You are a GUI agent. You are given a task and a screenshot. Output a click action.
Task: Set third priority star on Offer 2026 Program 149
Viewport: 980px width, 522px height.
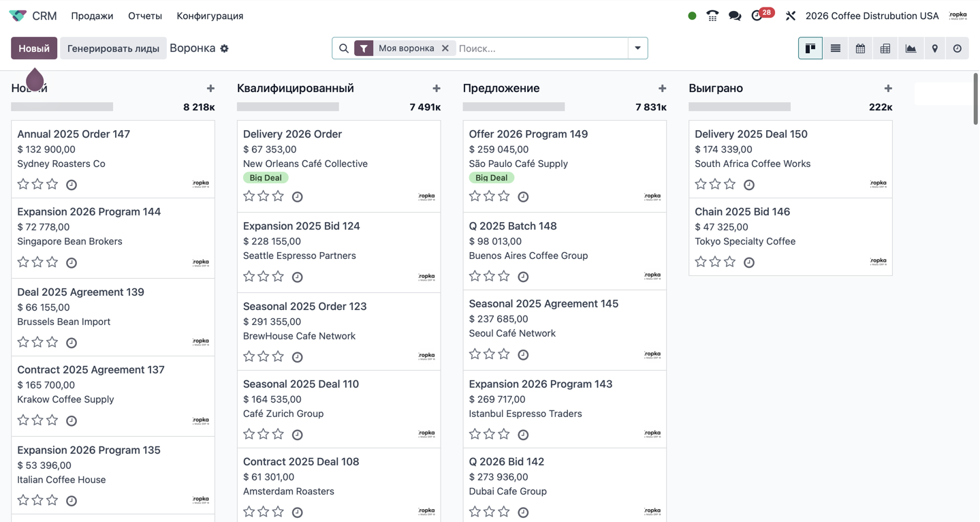504,196
